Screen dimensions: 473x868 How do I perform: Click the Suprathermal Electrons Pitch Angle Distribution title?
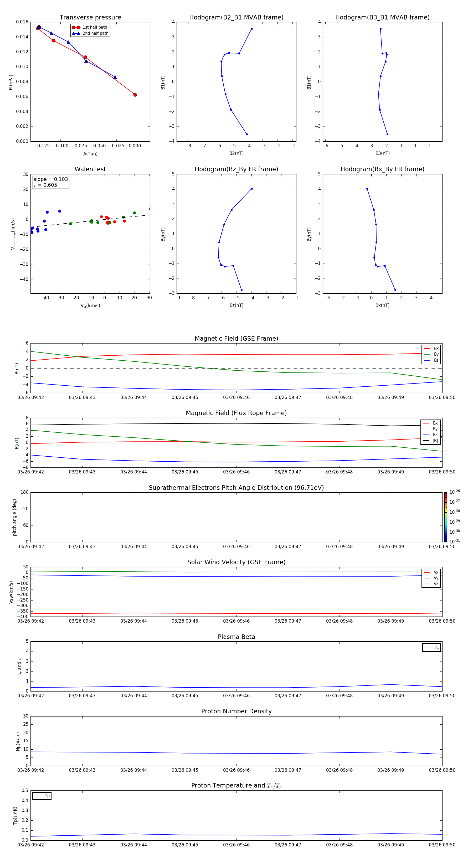[236, 488]
